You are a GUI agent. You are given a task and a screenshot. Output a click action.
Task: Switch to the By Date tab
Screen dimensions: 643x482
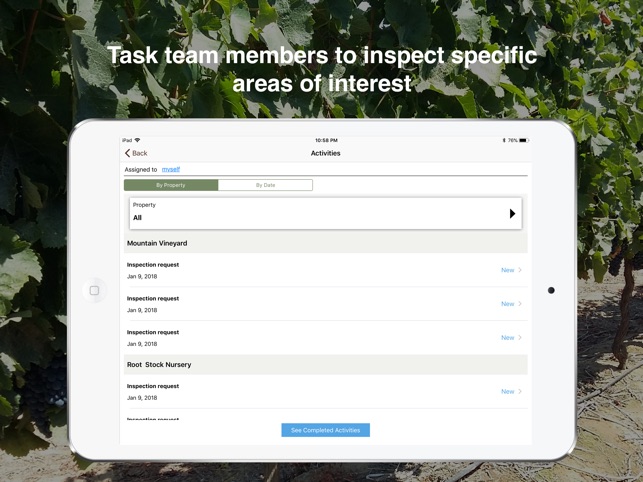[x=265, y=185]
